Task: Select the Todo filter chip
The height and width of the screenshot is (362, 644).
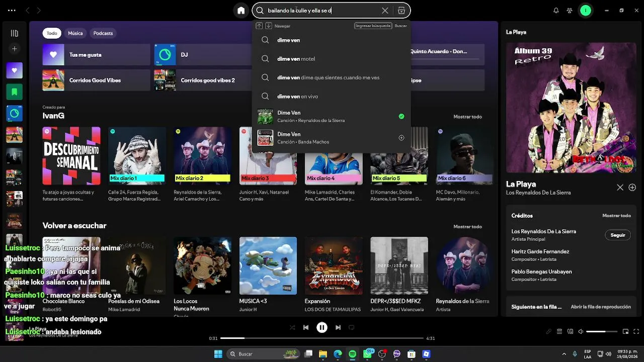Action: pos(52,33)
